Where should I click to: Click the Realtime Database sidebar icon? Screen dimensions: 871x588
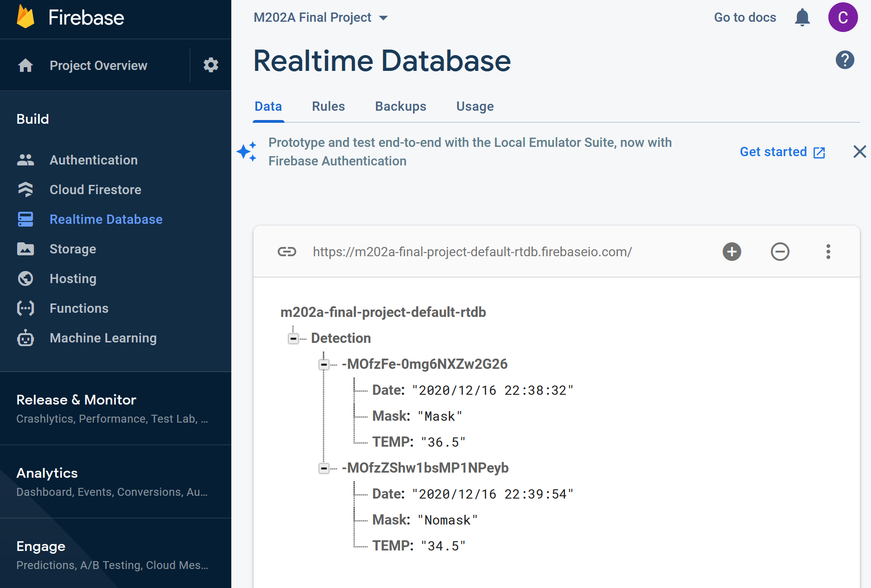pyautogui.click(x=25, y=219)
